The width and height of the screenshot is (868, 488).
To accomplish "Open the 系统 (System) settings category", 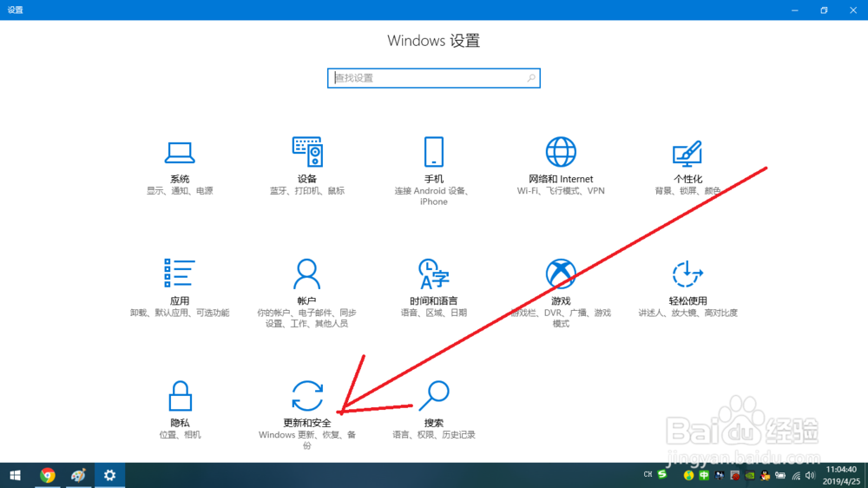I will point(180,168).
